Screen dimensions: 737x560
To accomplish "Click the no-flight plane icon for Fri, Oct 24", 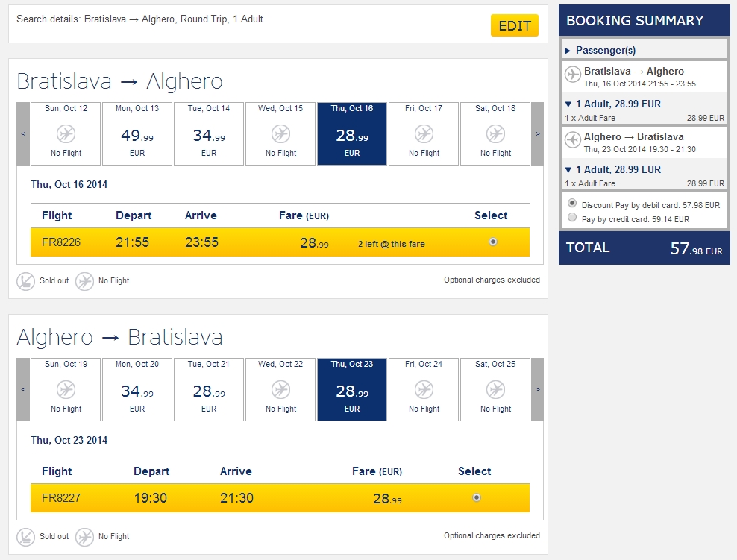I will click(x=424, y=390).
